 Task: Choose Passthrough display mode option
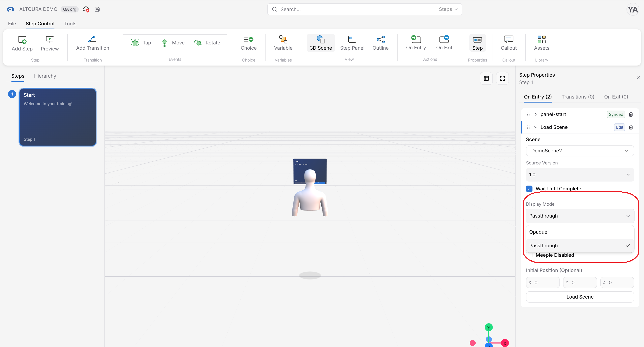(580, 246)
